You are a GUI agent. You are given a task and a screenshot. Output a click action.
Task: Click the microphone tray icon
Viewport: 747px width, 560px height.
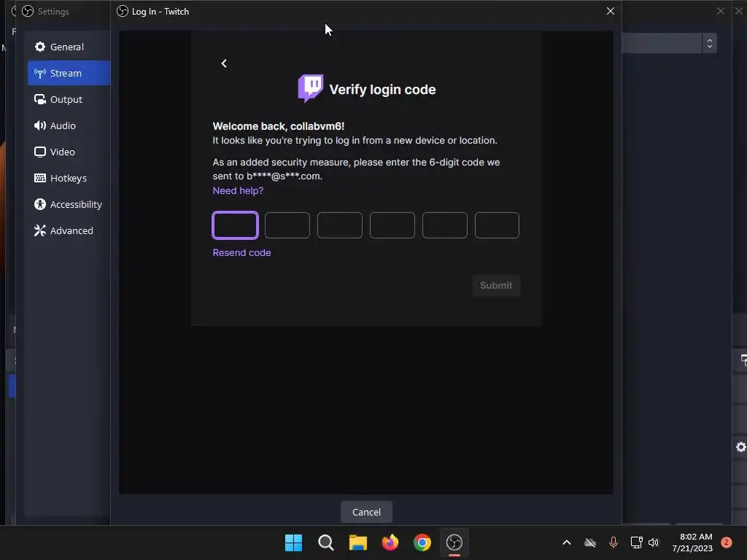click(613, 542)
